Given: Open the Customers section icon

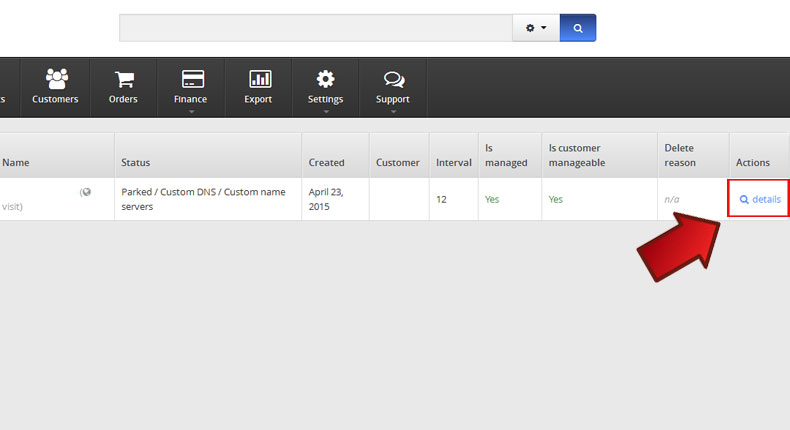Looking at the screenshot, I should [x=55, y=79].
